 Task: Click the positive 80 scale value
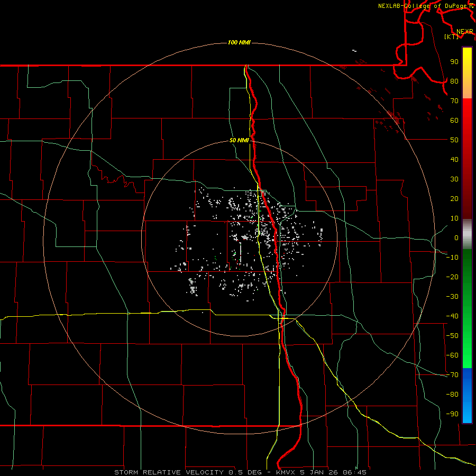[454, 81]
